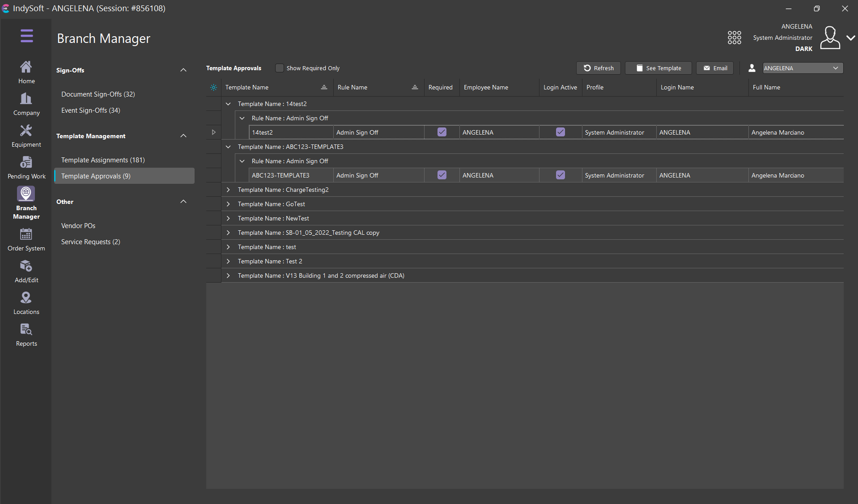858x504 pixels.
Task: Expand the ChargeTesting2 template group
Action: (x=228, y=190)
